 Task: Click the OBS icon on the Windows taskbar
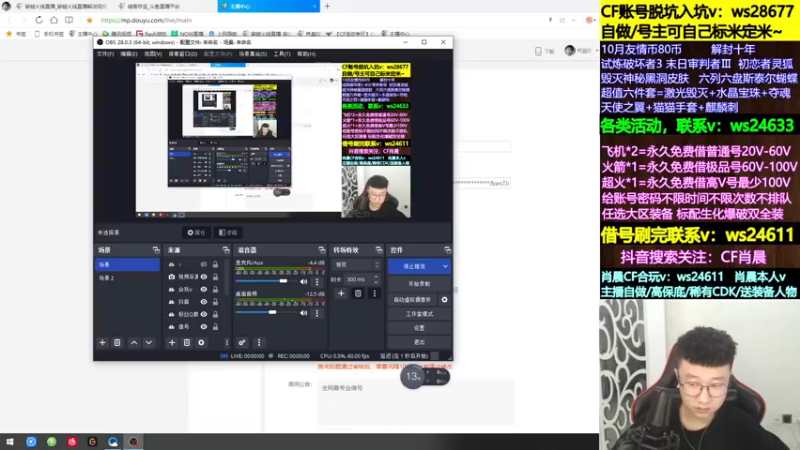coord(133,441)
